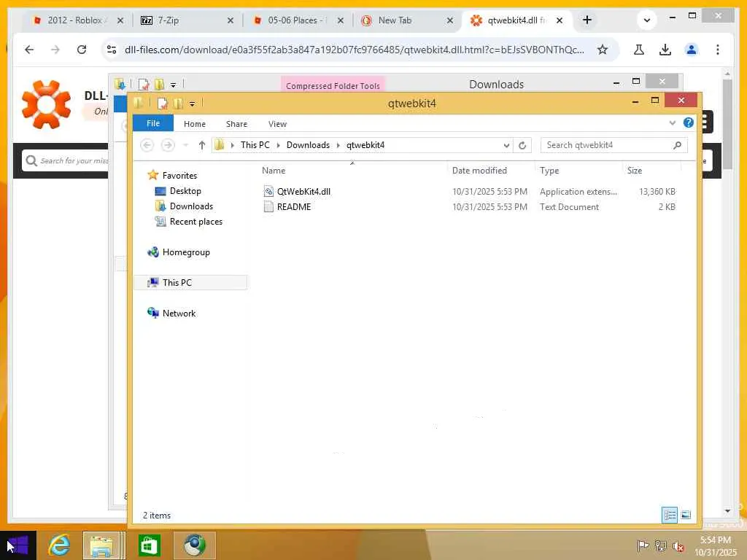Open Chrome tab search dropdown
The width and height of the screenshot is (747, 560).
tap(646, 20)
